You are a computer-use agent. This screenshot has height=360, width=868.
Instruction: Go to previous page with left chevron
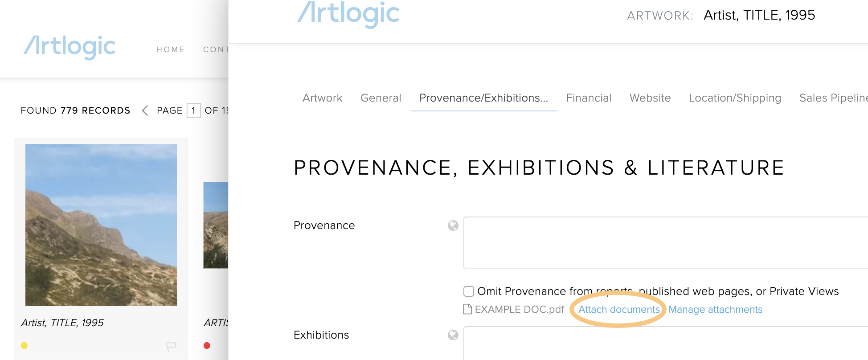[145, 110]
